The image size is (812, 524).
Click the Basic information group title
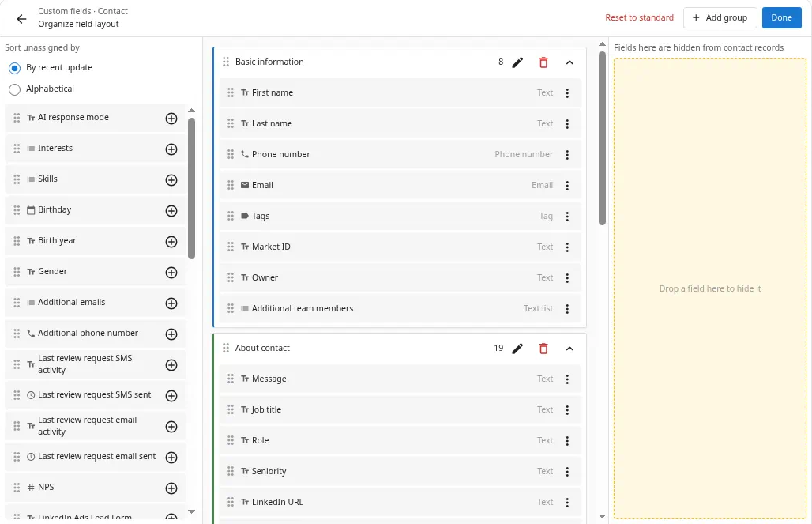(x=269, y=62)
